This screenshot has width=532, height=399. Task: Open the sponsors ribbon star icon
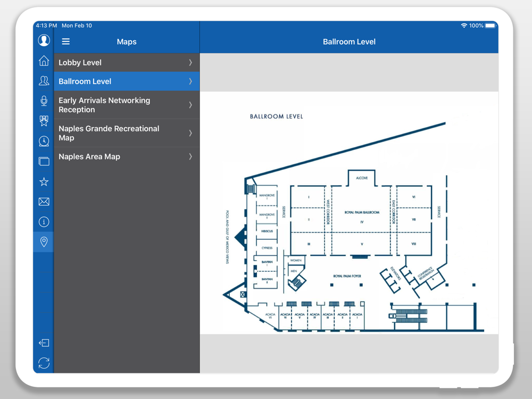pyautogui.click(x=44, y=121)
